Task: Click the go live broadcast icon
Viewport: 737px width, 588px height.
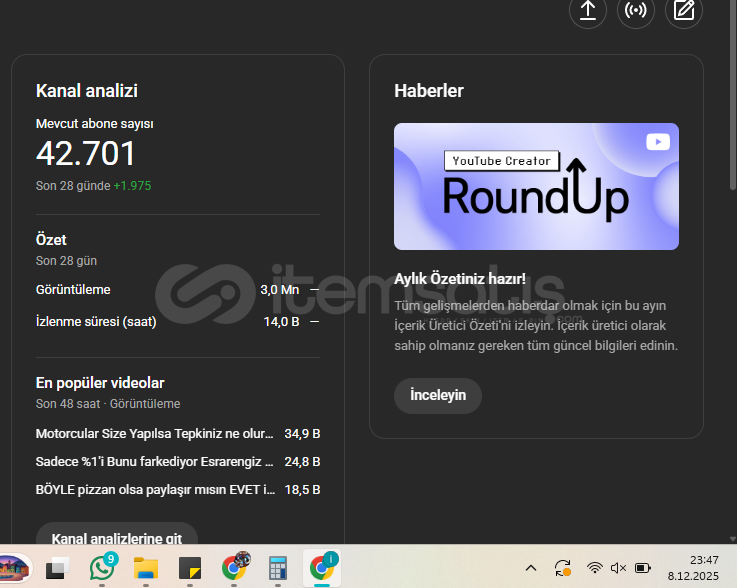Action: [x=635, y=10]
